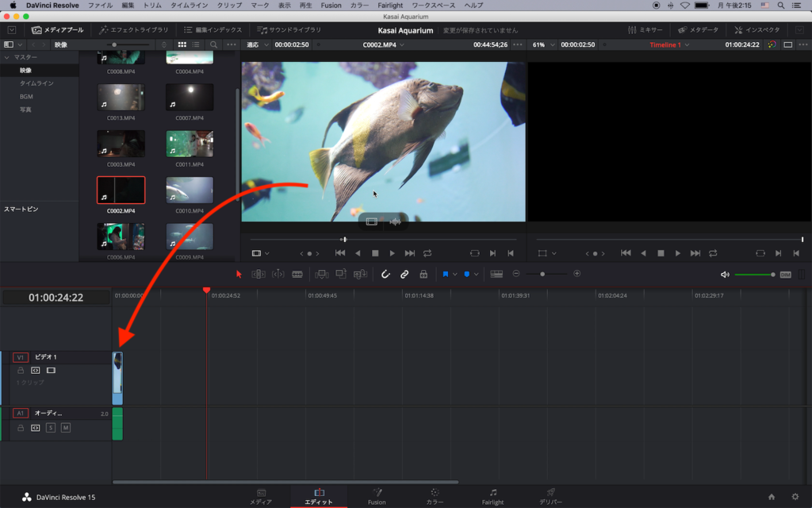Expand the Timeline 1 selector dropdown
Viewport: 812px width, 508px height.
669,44
